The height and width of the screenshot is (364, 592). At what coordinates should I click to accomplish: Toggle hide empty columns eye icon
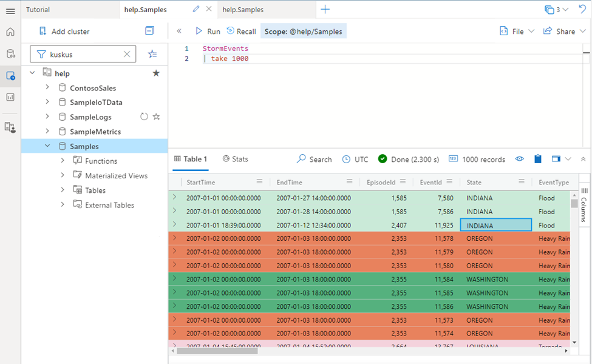(x=520, y=159)
